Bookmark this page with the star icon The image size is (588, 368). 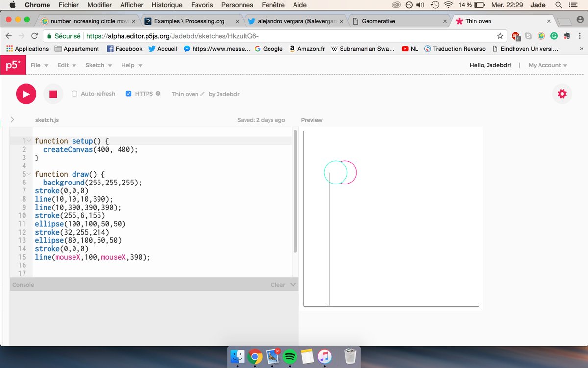click(x=500, y=36)
